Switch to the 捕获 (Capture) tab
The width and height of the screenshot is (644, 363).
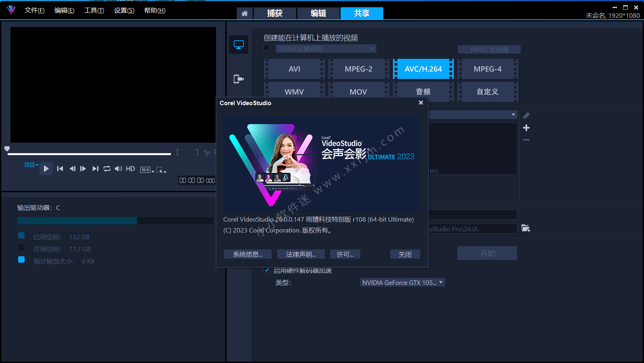tap(275, 13)
